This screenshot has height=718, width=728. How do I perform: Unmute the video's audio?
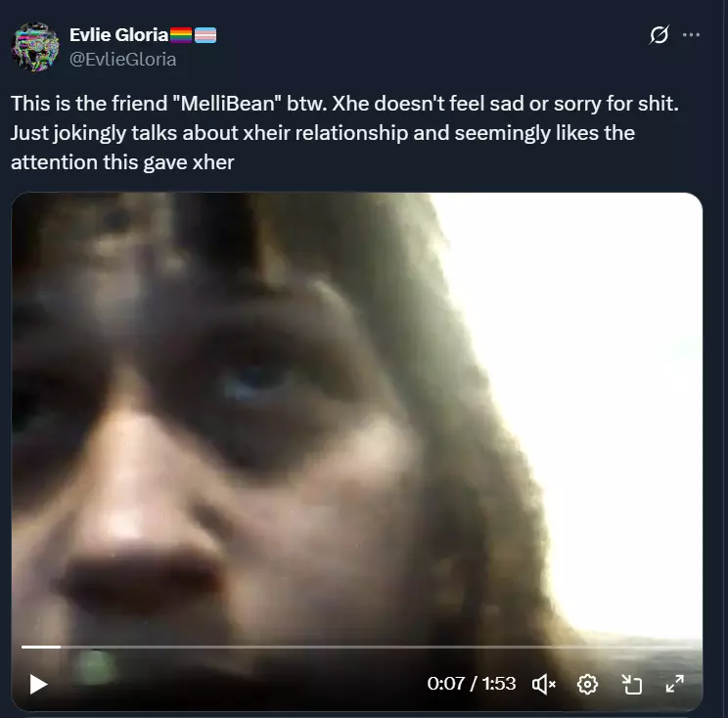pyautogui.click(x=544, y=684)
